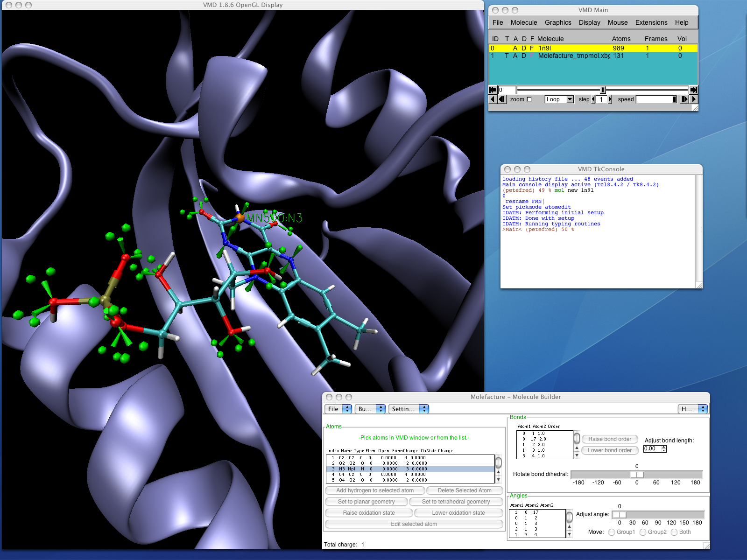Open the Extensions menu in VMD Main
The width and height of the screenshot is (747, 560).
coord(651,22)
